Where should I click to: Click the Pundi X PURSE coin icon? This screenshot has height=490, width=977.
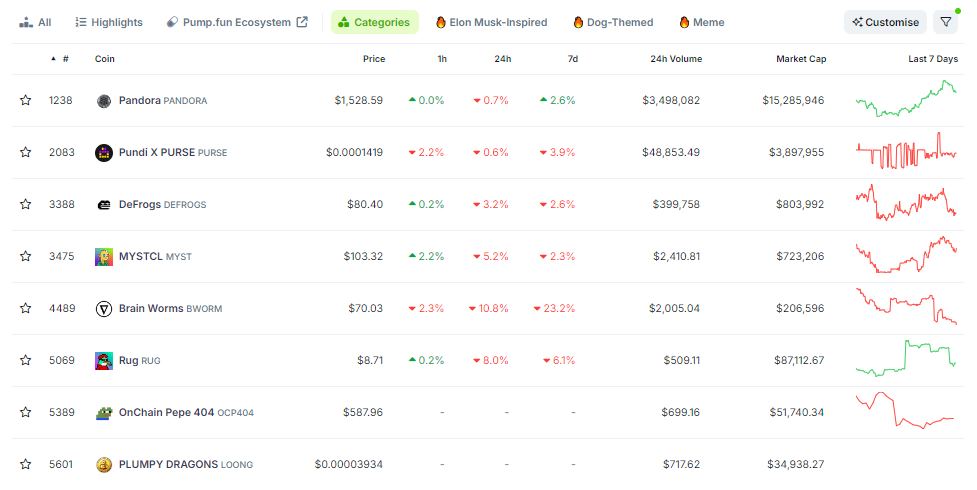pos(103,152)
